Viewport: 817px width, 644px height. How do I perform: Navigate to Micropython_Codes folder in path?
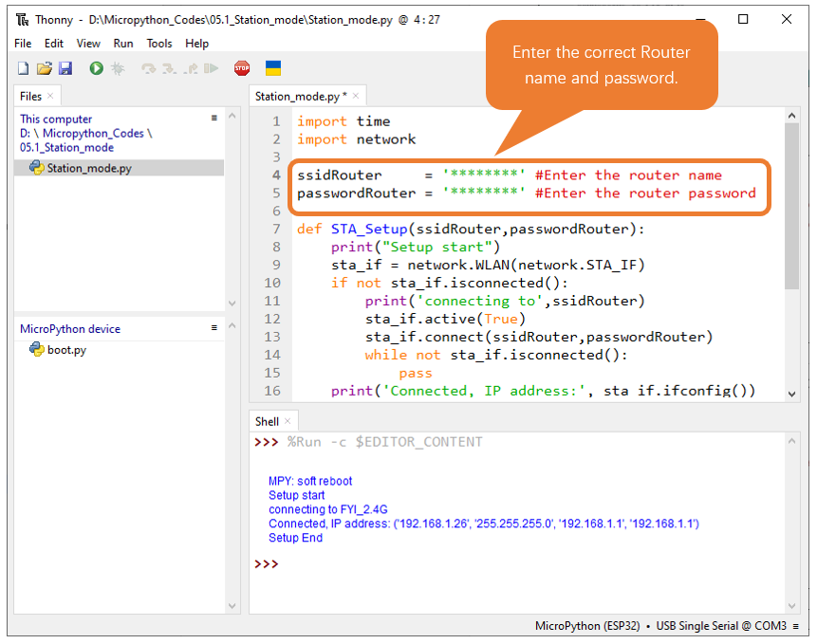pos(93,134)
